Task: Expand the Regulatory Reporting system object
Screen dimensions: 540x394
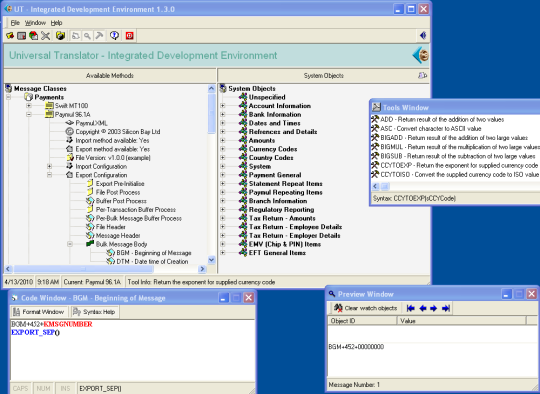Action: (x=223, y=210)
